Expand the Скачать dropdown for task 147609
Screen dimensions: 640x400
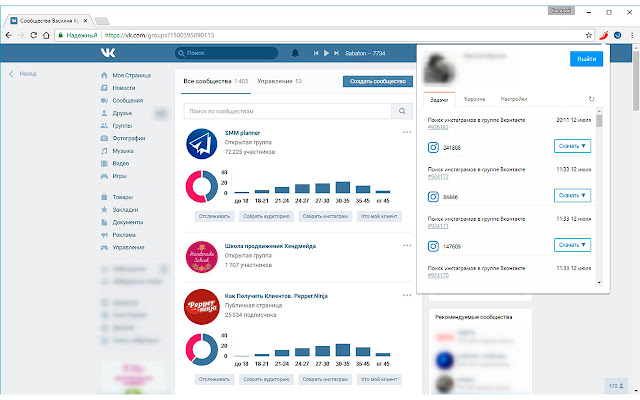tap(571, 244)
